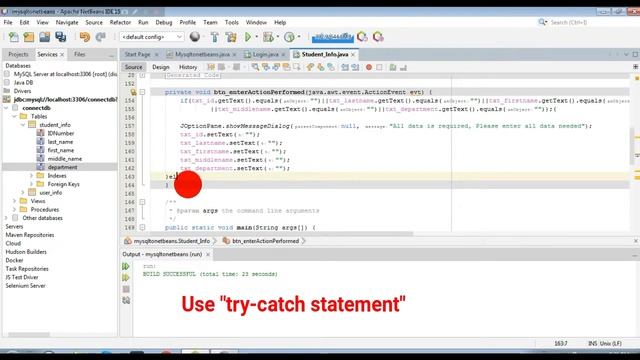Image resolution: width=640 pixels, height=360 pixels.
Task: Click the Undo toolbar icon
Action: click(85, 37)
